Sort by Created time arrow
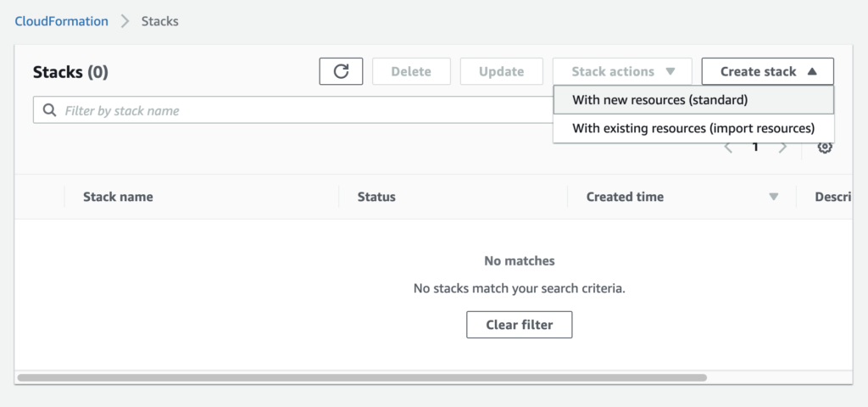 click(x=774, y=197)
